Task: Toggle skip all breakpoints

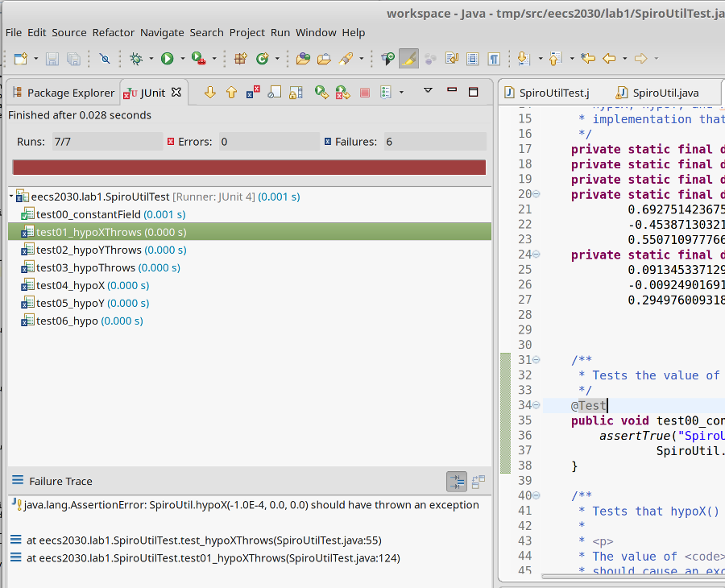Action: pyautogui.click(x=105, y=59)
